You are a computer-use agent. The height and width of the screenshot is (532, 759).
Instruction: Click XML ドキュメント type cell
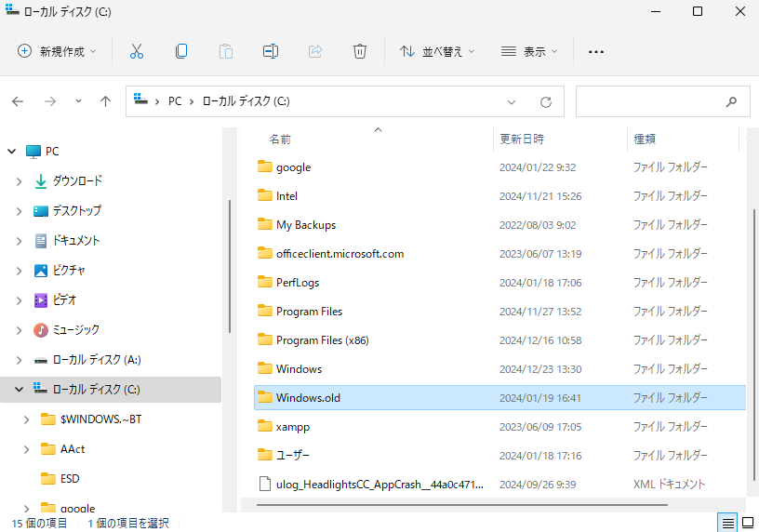click(x=669, y=484)
